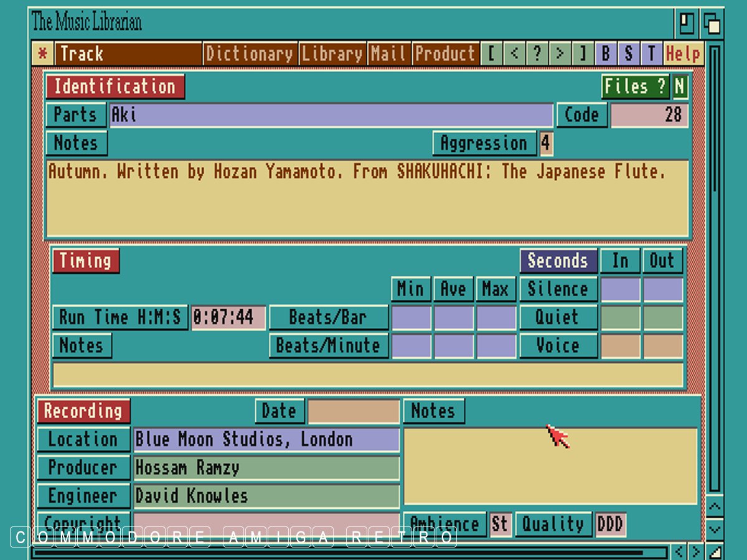Click the asterisk icon left of Track
Image resolution: width=747 pixels, height=560 pixels.
pyautogui.click(x=42, y=54)
